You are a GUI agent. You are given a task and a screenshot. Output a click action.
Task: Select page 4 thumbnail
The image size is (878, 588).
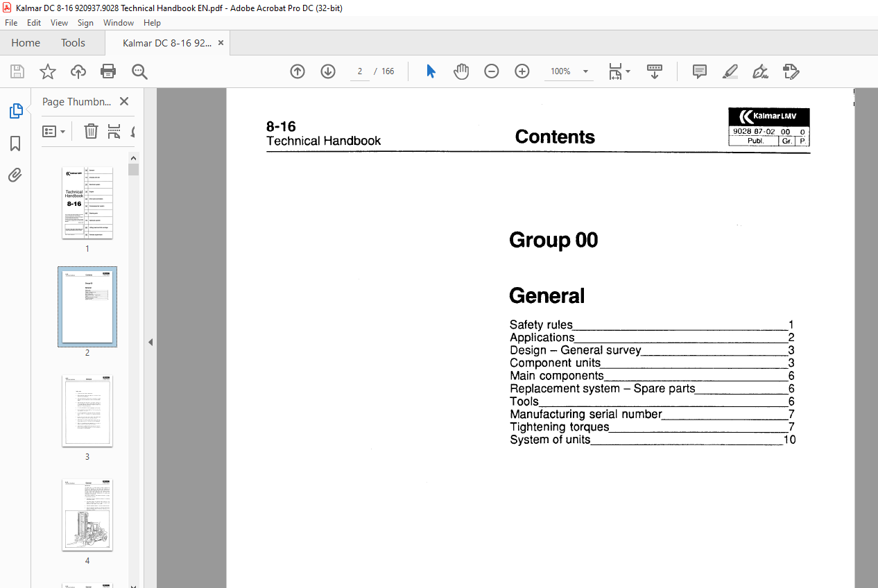(87, 515)
